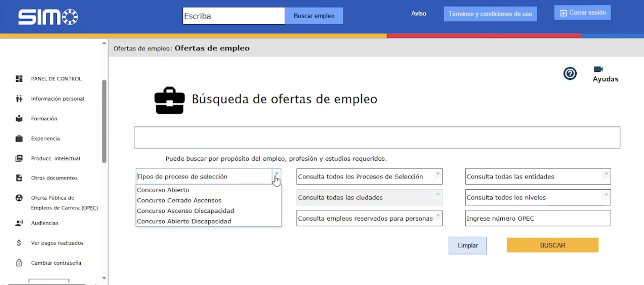
Task: Expand Consulta todos los Procesos de Selección
Action: coord(438,174)
